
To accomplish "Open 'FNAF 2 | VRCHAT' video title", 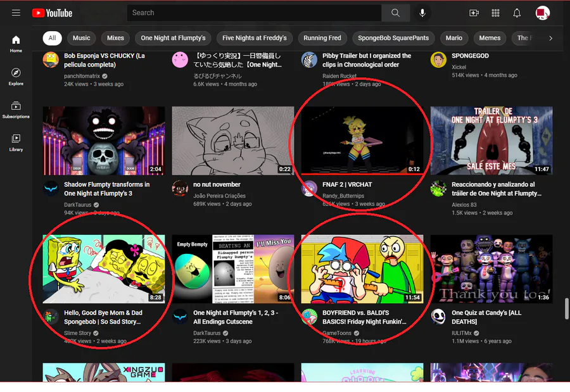I will point(347,184).
